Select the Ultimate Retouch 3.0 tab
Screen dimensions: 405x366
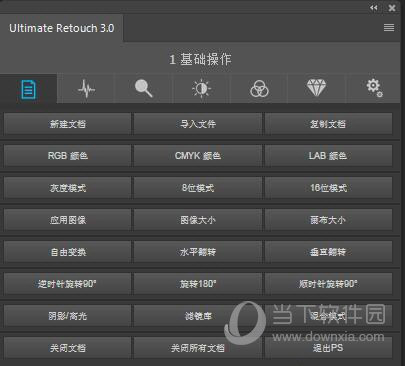(x=62, y=28)
